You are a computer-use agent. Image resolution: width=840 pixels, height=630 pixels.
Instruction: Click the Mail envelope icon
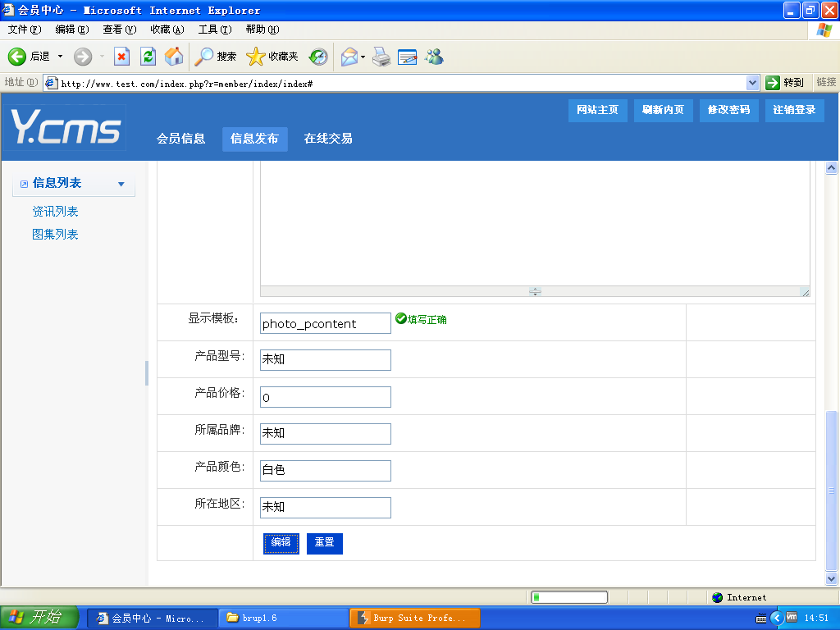tap(349, 57)
